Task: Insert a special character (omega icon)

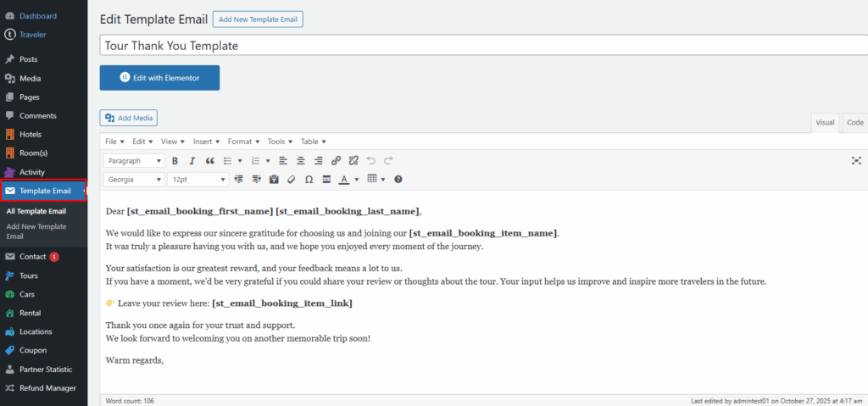Action: tap(309, 180)
